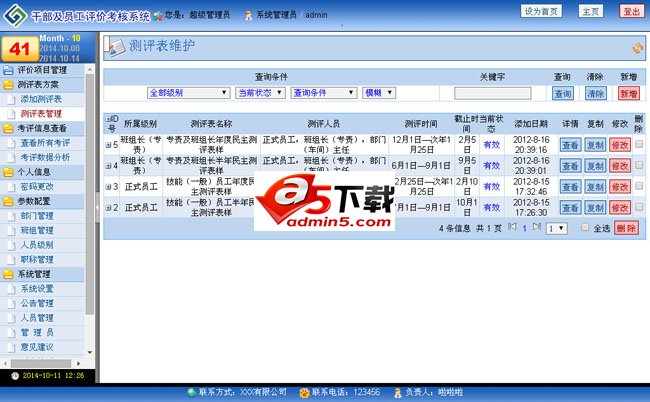This screenshot has width=650, height=402.
Task: Tick the delete checkbox for row ID 2
Action: 639,206
